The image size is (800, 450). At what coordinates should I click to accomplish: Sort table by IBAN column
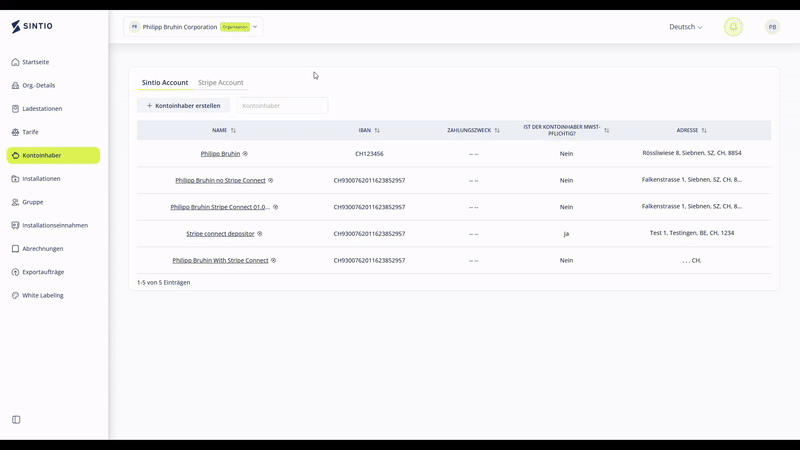coord(377,130)
